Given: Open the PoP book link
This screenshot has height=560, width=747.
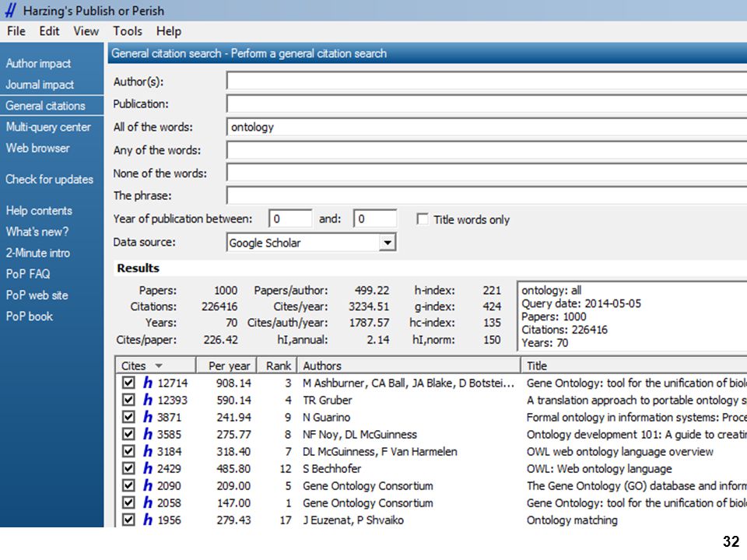Looking at the screenshot, I should click(x=29, y=316).
